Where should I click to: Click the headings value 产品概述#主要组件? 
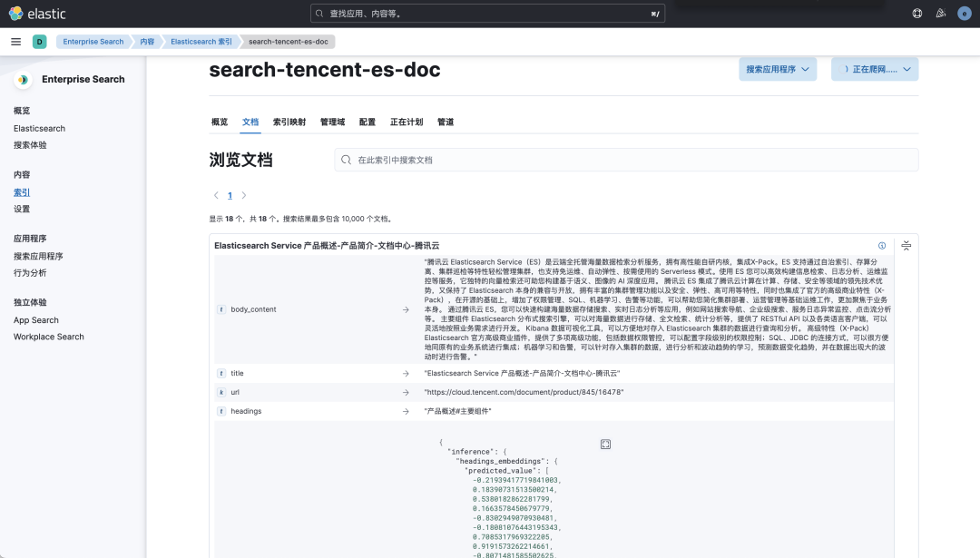tap(458, 411)
